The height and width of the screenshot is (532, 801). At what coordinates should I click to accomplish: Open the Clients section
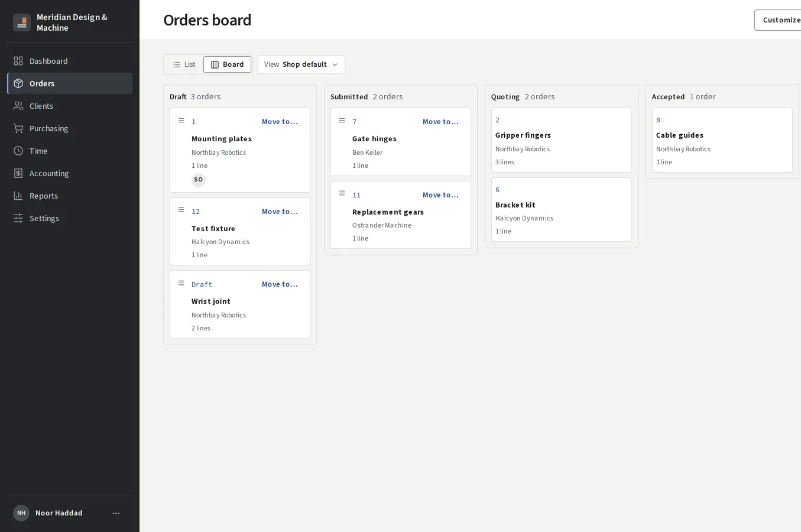pyautogui.click(x=70, y=106)
